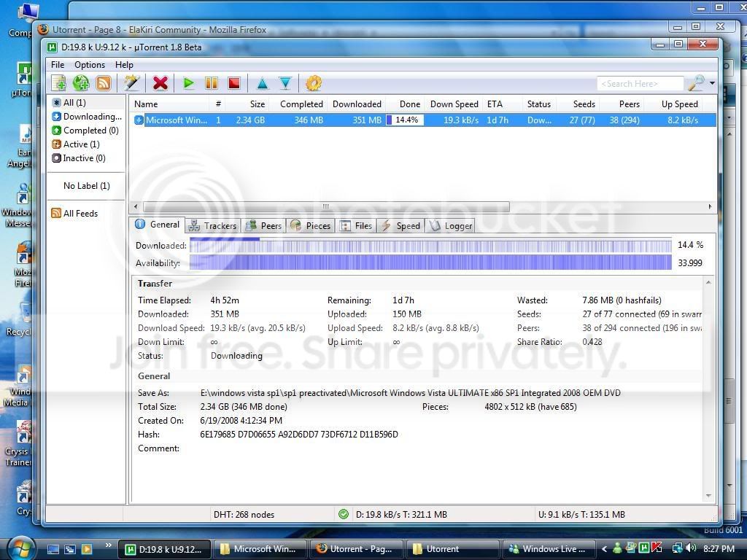Open the Help menu
Image resolution: width=747 pixels, height=560 pixels.
pyautogui.click(x=124, y=65)
